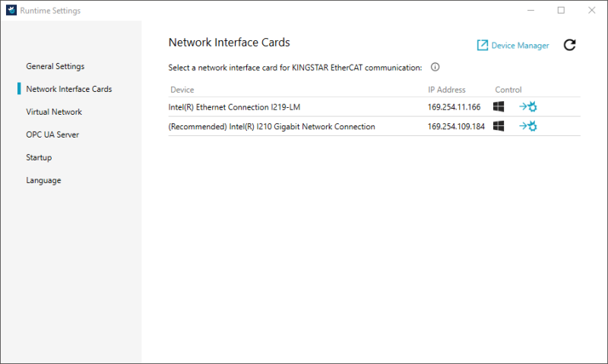The width and height of the screenshot is (608, 364).
Task: Go to Virtual Network settings
Action: coord(54,112)
